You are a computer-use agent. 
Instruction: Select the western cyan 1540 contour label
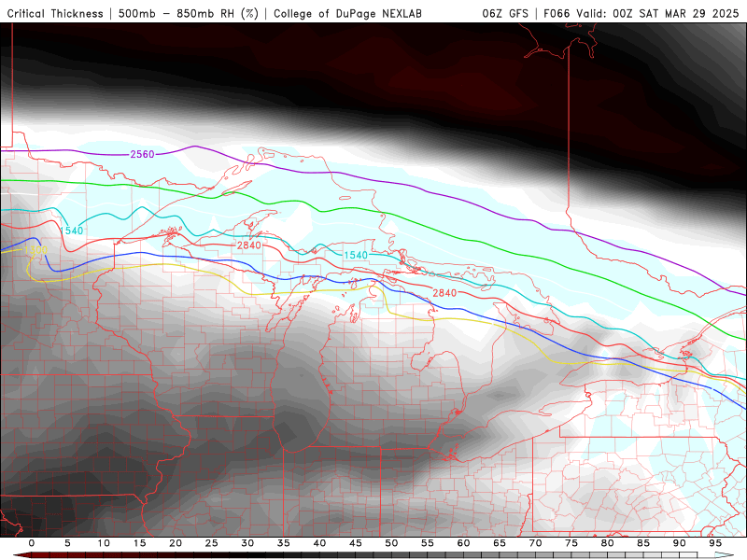pyautogui.click(x=72, y=231)
